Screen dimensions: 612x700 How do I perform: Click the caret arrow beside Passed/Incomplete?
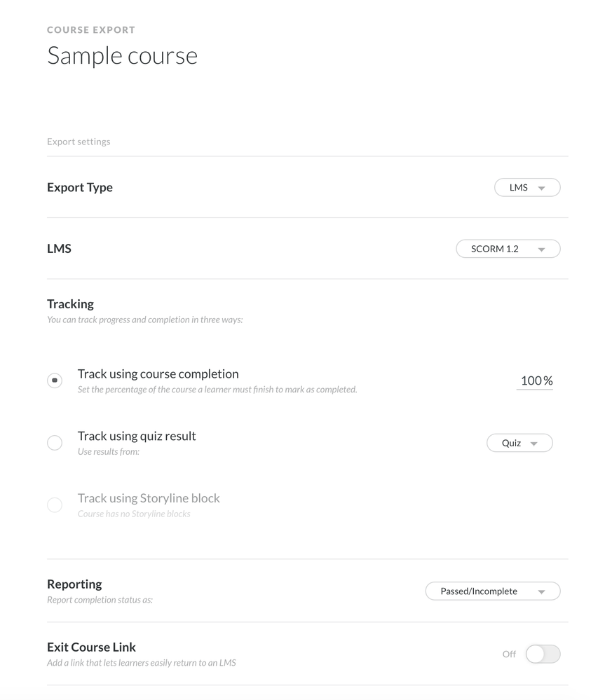(541, 592)
